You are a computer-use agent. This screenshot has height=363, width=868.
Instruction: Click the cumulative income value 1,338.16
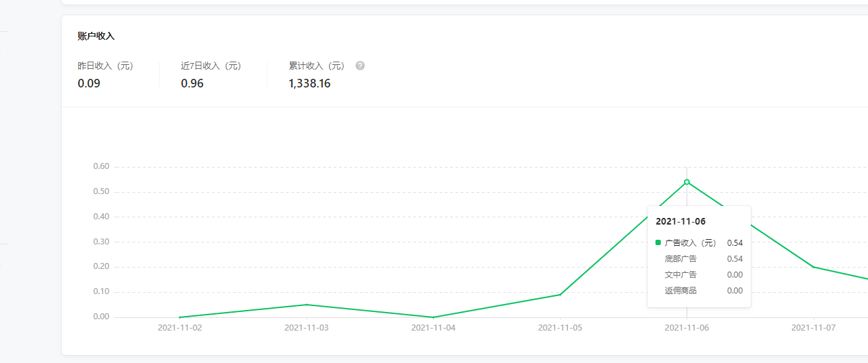(309, 83)
